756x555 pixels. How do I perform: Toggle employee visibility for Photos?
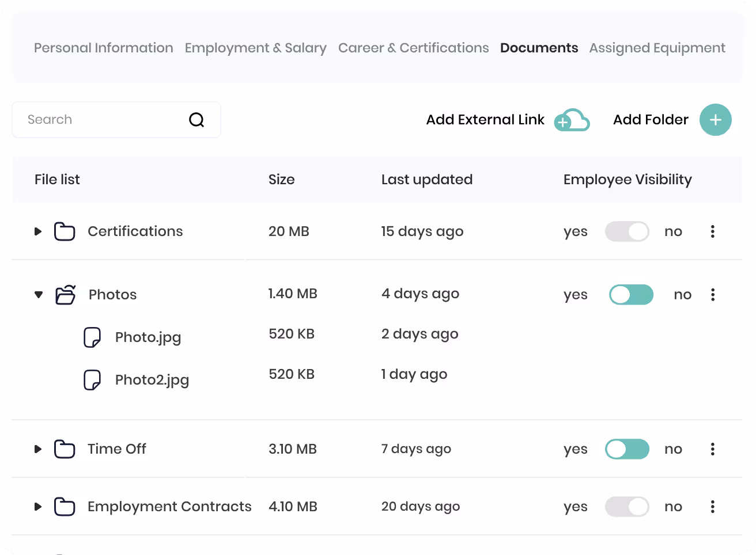pyautogui.click(x=632, y=295)
